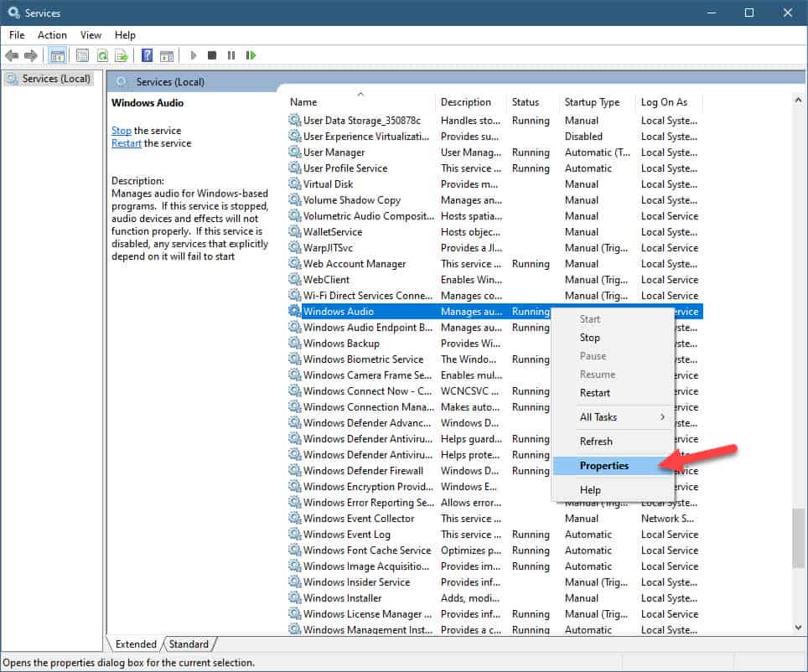The height and width of the screenshot is (672, 808).
Task: Click gear icon beside Windows Biometric Service
Action: tap(294, 359)
